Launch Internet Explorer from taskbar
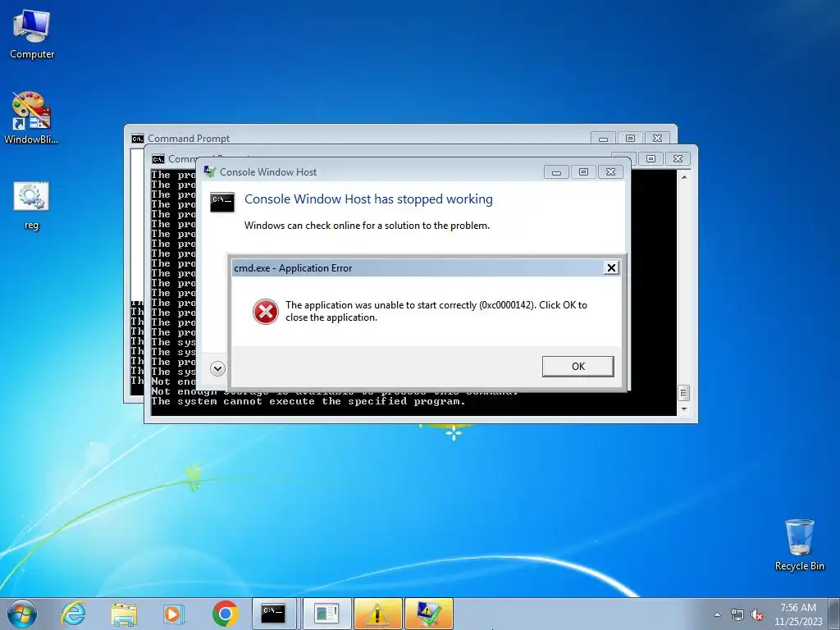Image resolution: width=840 pixels, height=630 pixels. pos(73,614)
